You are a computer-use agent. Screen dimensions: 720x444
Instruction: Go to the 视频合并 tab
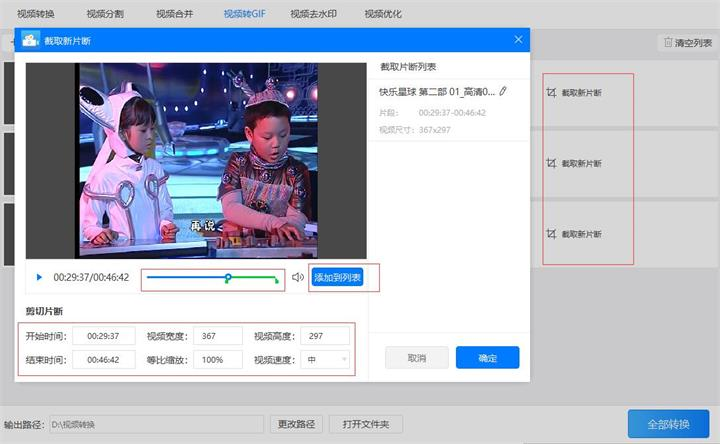[x=174, y=14]
